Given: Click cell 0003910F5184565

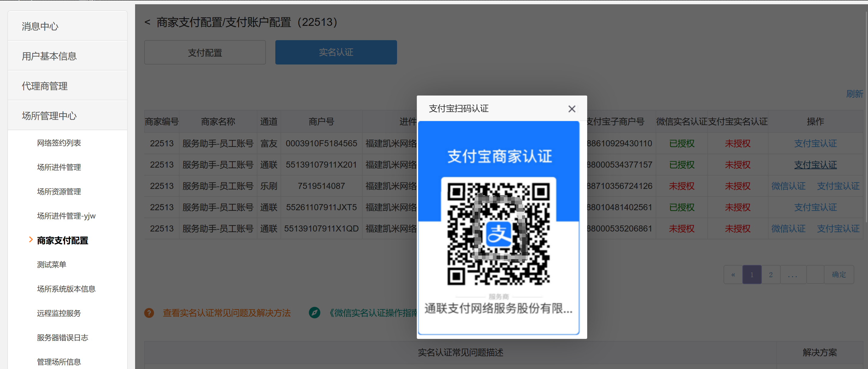Looking at the screenshot, I should [x=321, y=144].
